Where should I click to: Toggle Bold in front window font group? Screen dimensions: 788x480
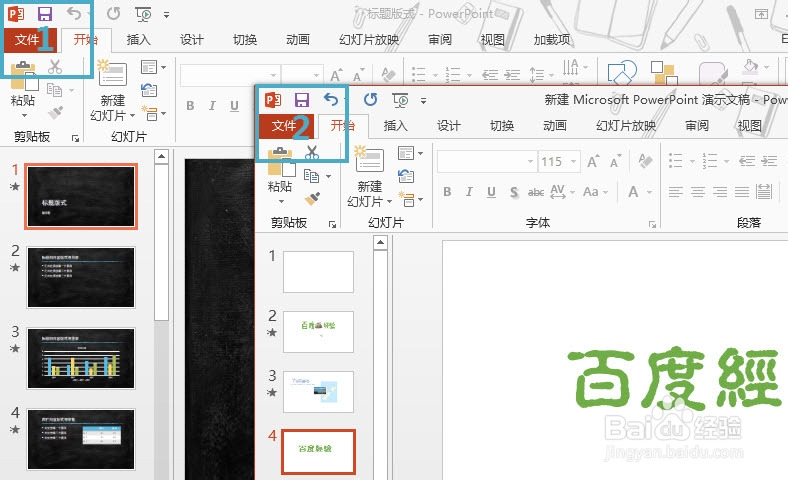click(447, 191)
